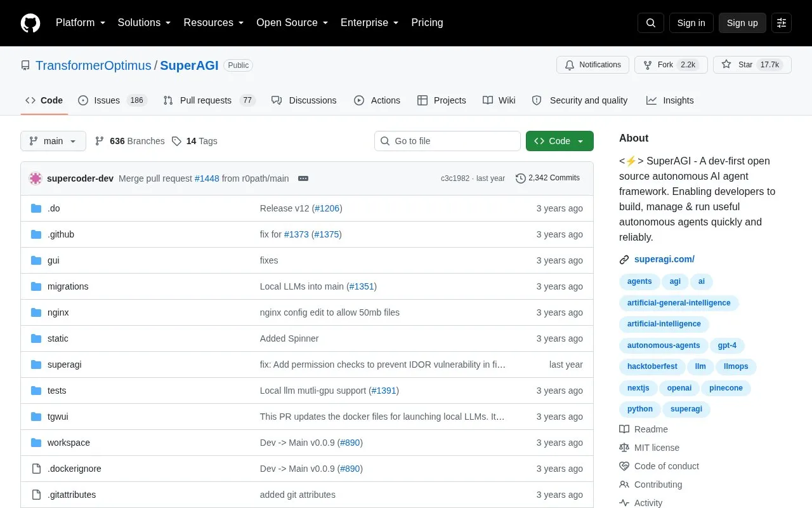Image resolution: width=812 pixels, height=508 pixels.
Task: Open the Pricing link
Action: coord(427,23)
